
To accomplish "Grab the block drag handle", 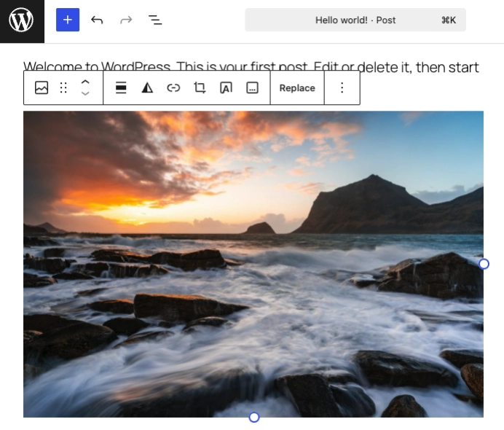I will 63,87.
